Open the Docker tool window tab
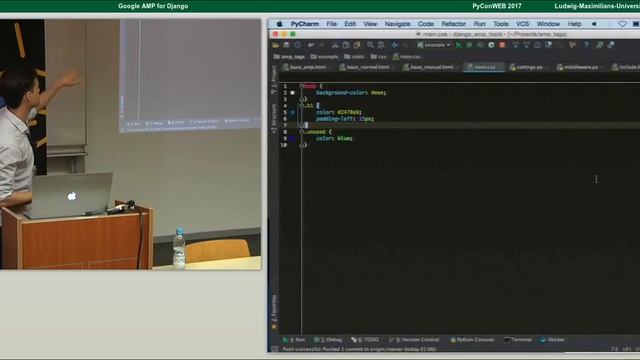Viewport: 640px width, 360px height. 553,340
